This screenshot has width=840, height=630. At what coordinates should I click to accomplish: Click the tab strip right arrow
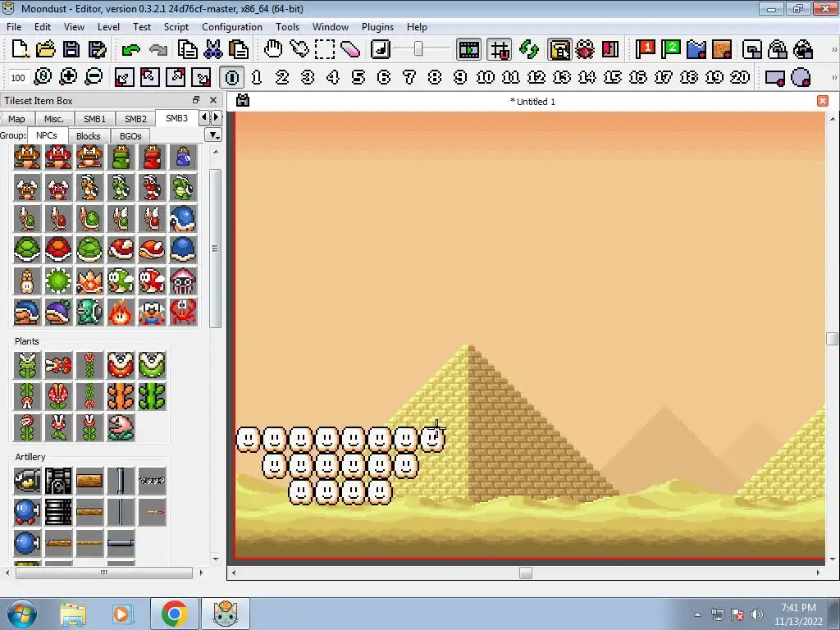(x=216, y=117)
